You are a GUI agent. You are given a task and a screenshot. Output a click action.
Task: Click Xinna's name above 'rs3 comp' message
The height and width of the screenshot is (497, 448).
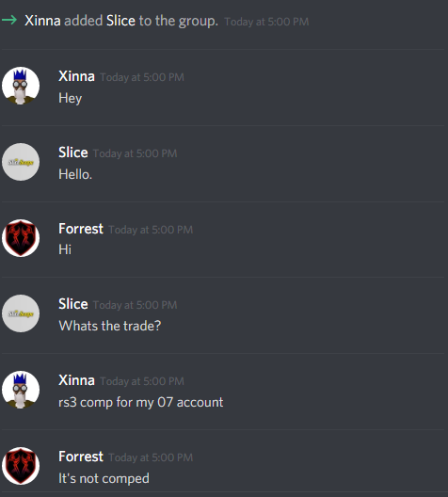point(76,380)
